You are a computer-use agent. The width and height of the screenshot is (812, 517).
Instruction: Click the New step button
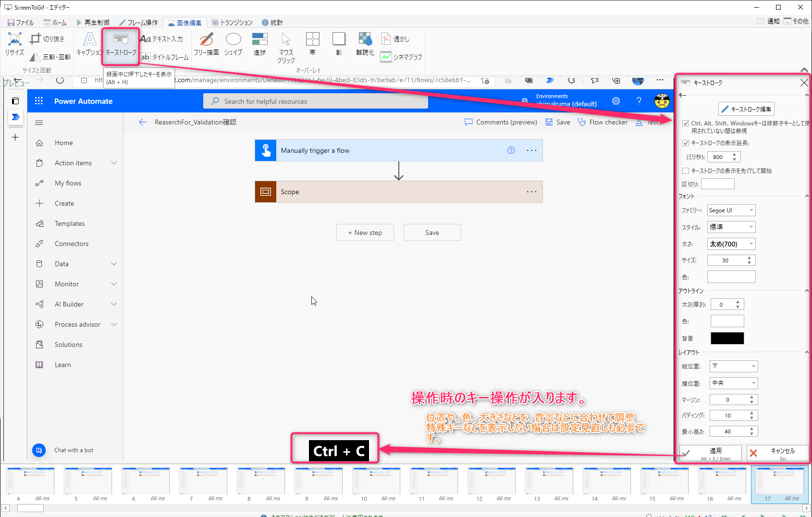365,233
